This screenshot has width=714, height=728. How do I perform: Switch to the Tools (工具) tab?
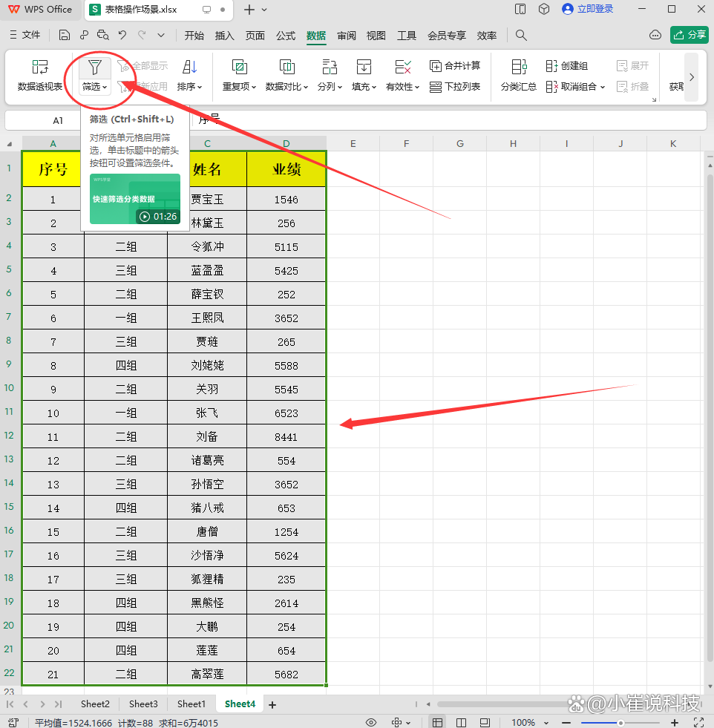point(407,36)
